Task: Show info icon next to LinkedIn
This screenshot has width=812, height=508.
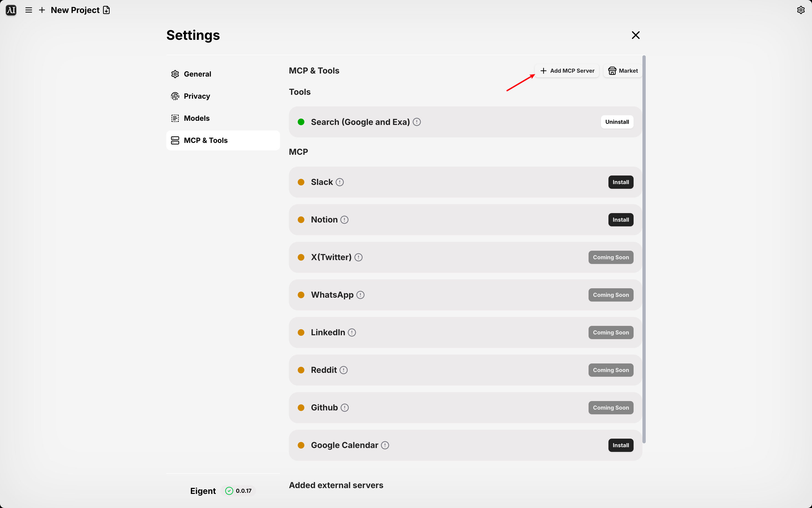Action: (x=352, y=332)
